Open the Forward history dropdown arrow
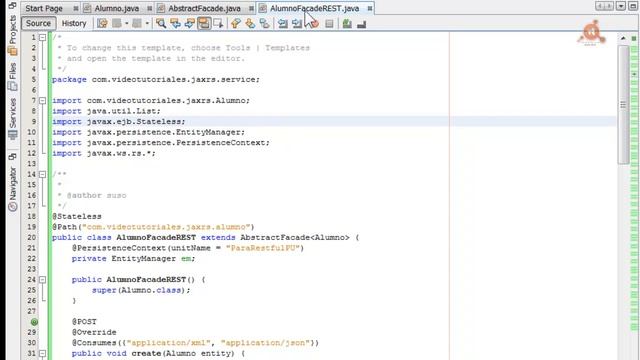 (x=147, y=23)
